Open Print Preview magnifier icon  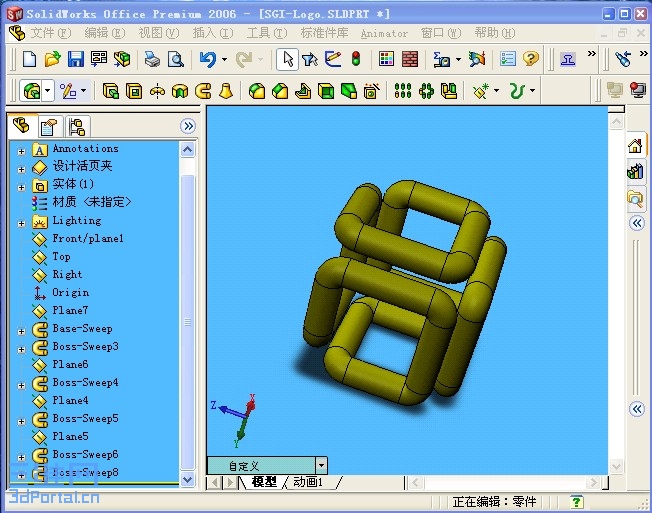tap(176, 59)
